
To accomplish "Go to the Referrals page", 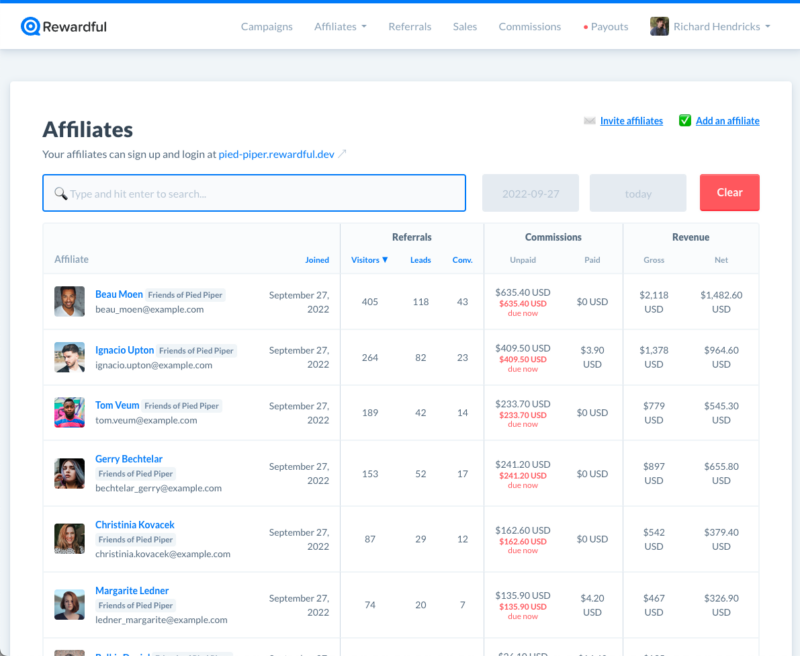I will [x=410, y=27].
